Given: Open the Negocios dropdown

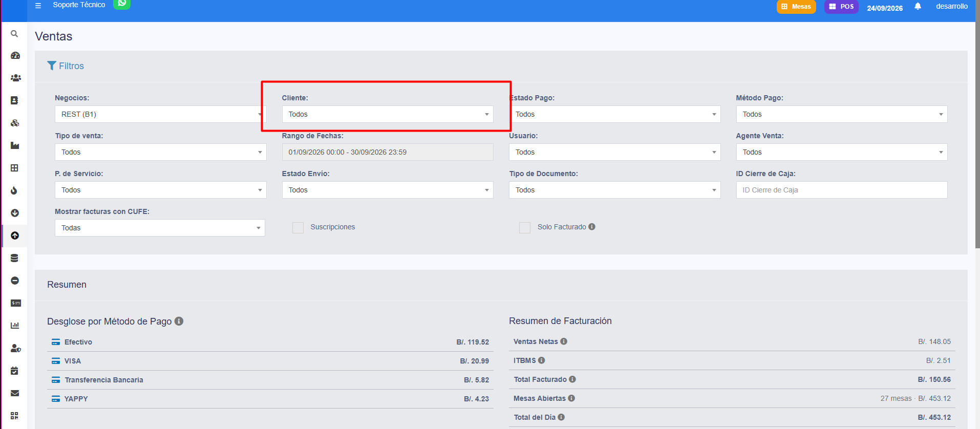Looking at the screenshot, I should pyautogui.click(x=160, y=114).
